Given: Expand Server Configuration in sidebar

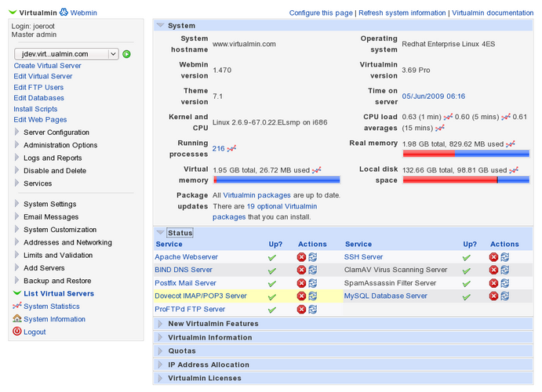Looking at the screenshot, I should (x=56, y=132).
